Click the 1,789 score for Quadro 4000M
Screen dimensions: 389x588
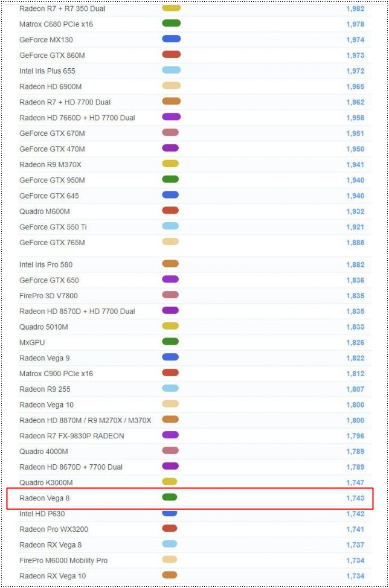[x=355, y=452]
